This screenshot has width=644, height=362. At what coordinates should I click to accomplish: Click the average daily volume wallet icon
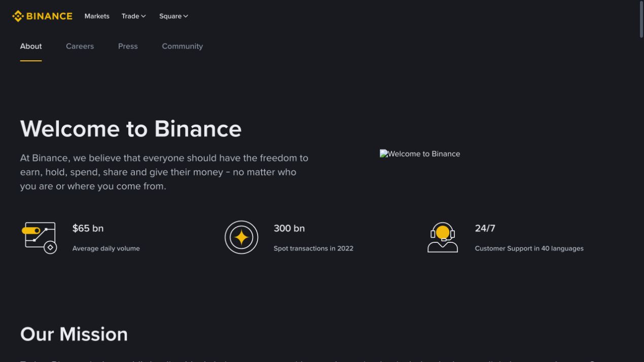(39, 237)
